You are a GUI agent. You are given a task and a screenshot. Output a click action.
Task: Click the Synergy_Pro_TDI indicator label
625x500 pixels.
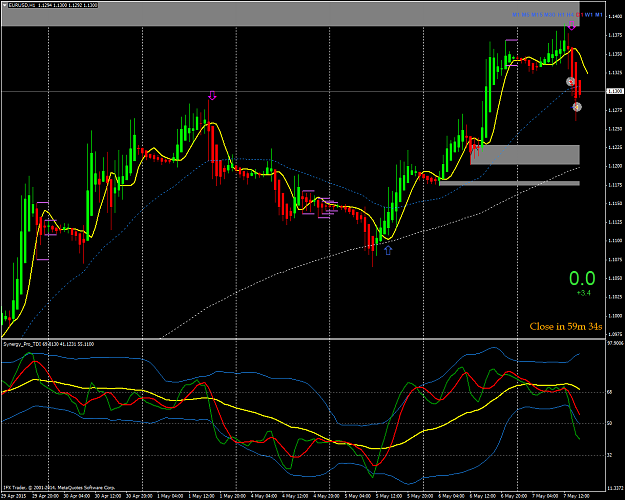(49, 344)
